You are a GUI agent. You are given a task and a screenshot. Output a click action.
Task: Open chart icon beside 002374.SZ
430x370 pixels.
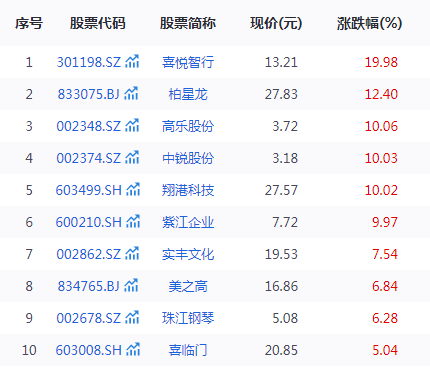(132, 157)
